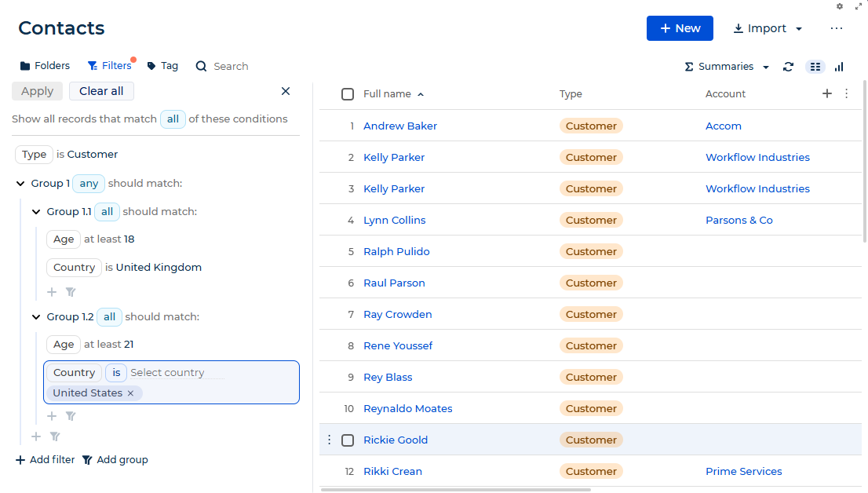Viewport: 868px width, 493px height.
Task: Open Folders panel
Action: [45, 66]
